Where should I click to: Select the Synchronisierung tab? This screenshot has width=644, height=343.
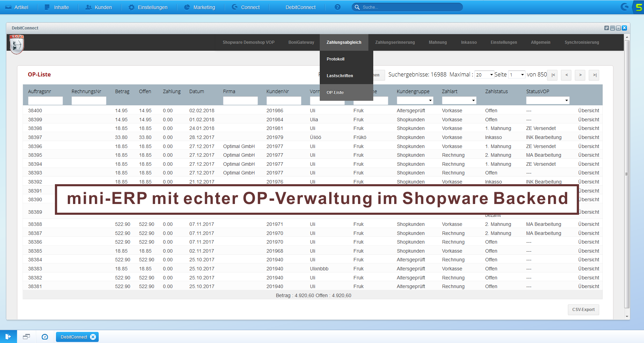click(x=582, y=42)
